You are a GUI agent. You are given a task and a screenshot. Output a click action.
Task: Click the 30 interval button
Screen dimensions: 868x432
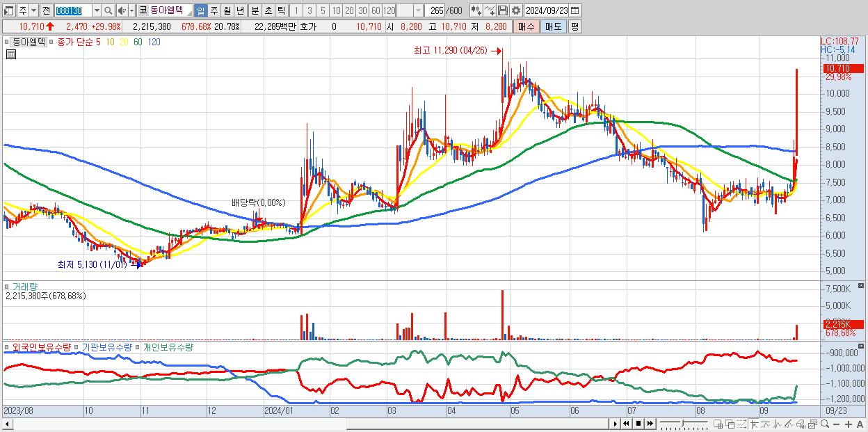[x=362, y=10]
